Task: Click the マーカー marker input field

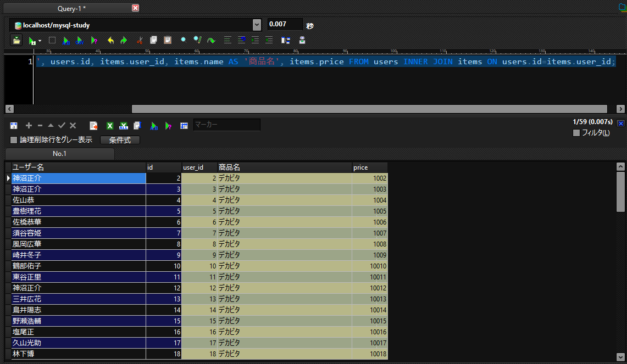Action: pos(227,125)
